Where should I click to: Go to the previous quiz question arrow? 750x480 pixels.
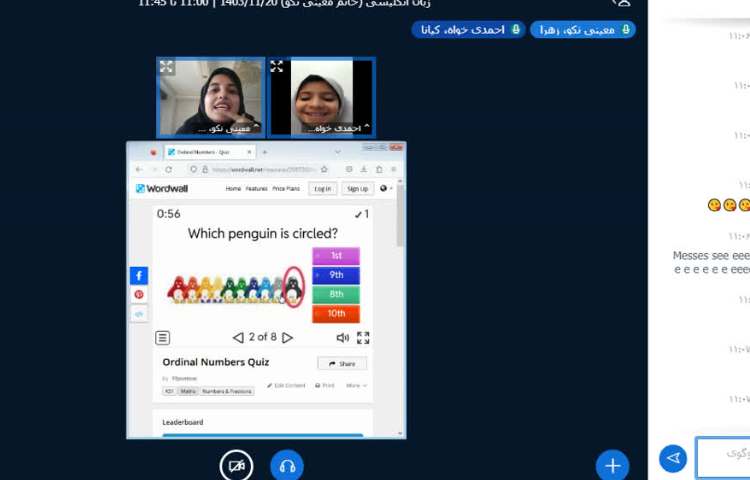point(238,338)
